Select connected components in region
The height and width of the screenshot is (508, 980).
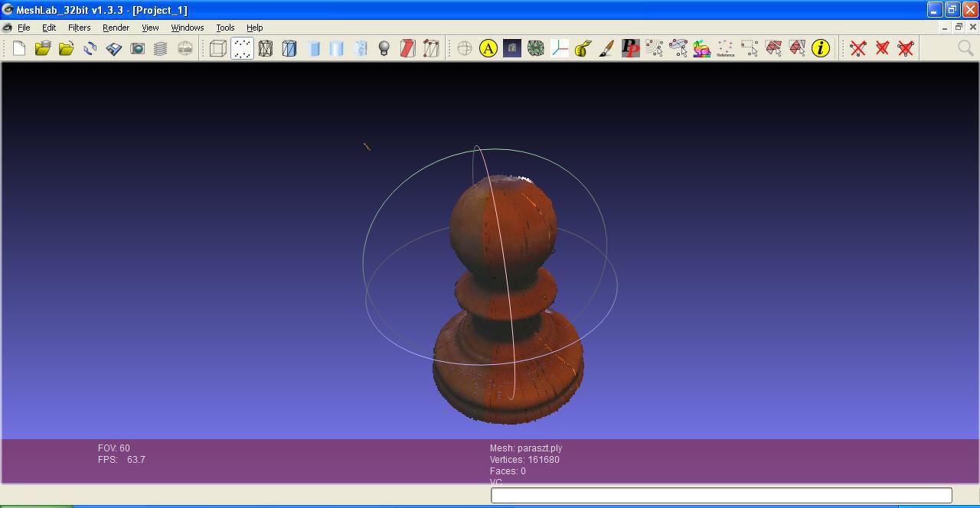click(797, 48)
